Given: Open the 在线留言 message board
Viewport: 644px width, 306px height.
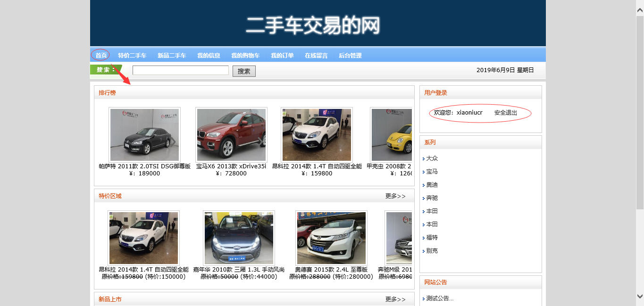Looking at the screenshot, I should [x=316, y=56].
